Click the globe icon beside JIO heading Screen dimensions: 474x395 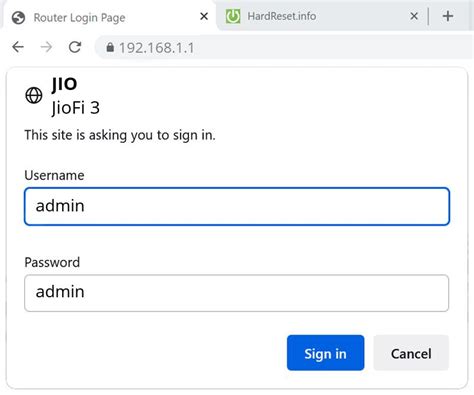34,95
